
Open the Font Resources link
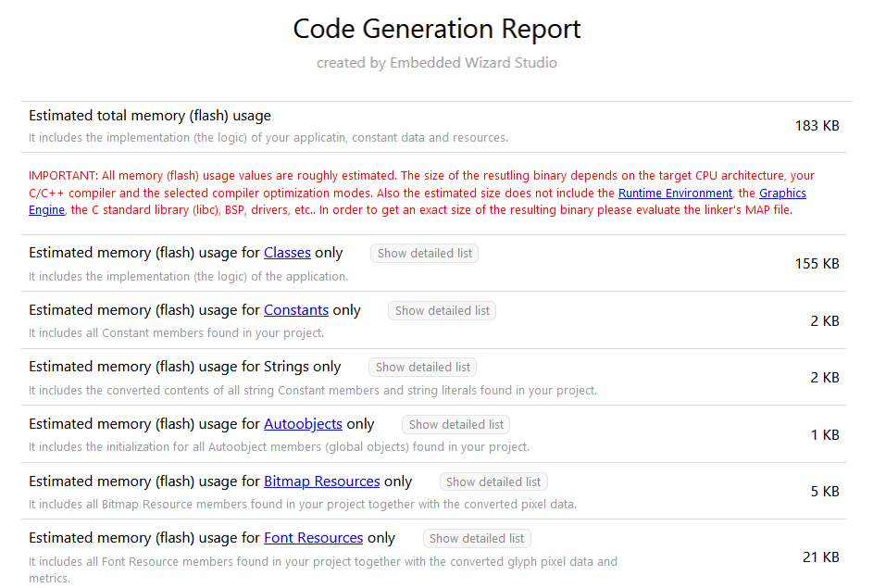313,538
